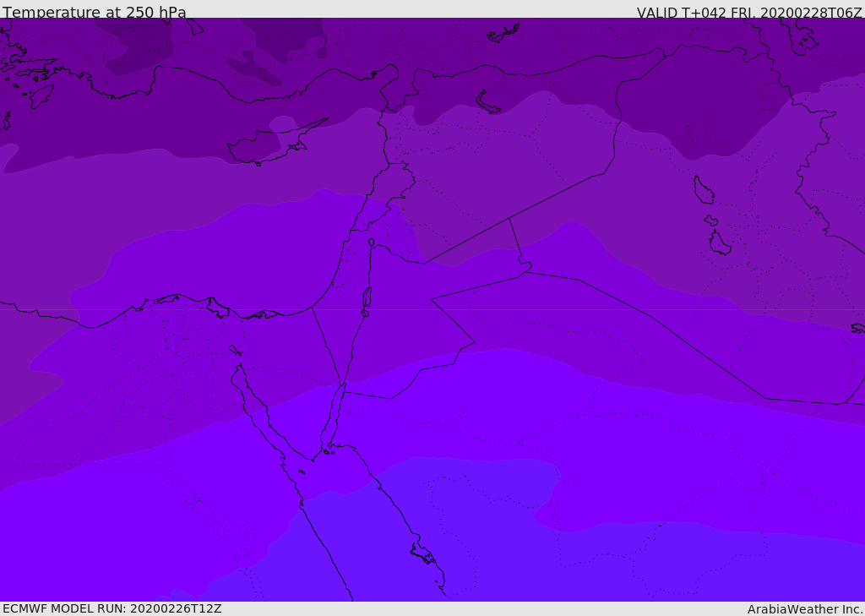
Task: Click the 'ArabiaWeather Inc' credit text
Action: pyautogui.click(x=804, y=609)
